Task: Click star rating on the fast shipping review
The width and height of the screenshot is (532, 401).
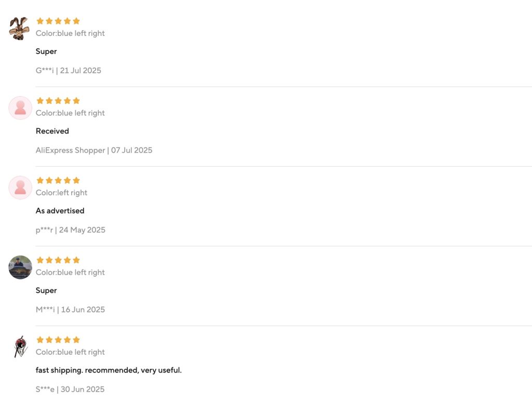Action: tap(58, 340)
